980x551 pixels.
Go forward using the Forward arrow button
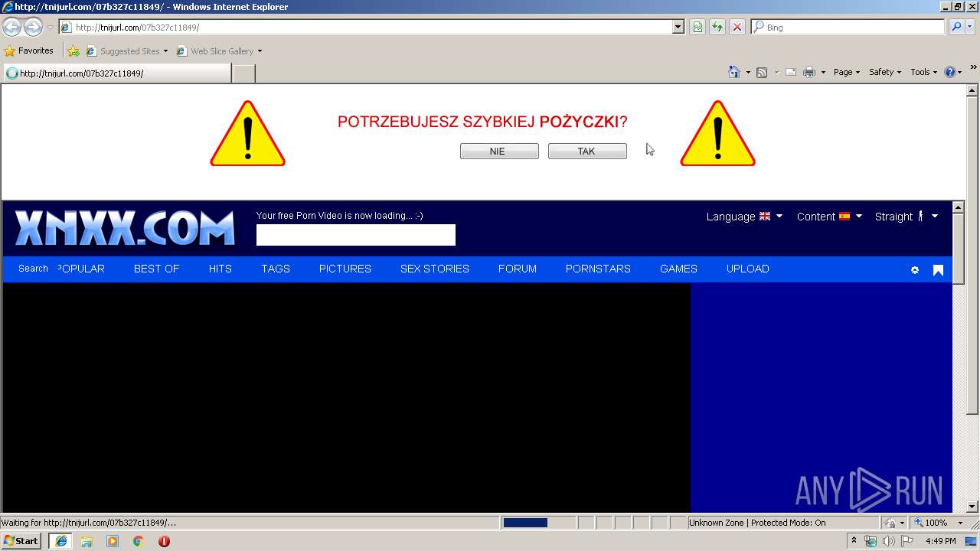click(33, 27)
